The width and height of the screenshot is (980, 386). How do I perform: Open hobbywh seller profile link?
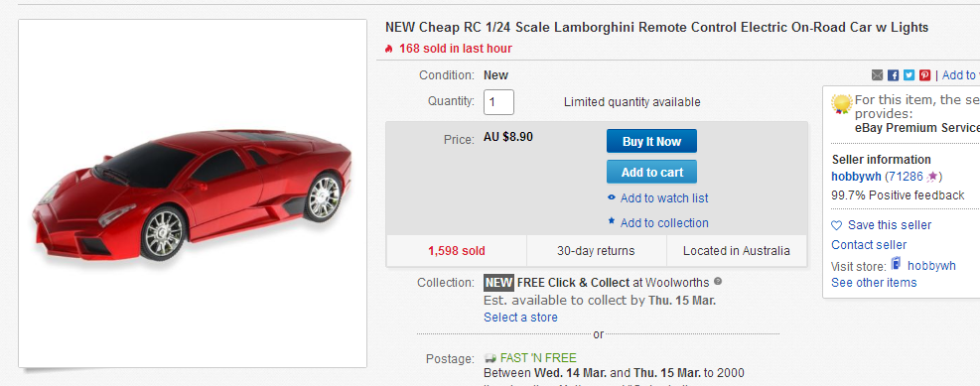coord(856,177)
